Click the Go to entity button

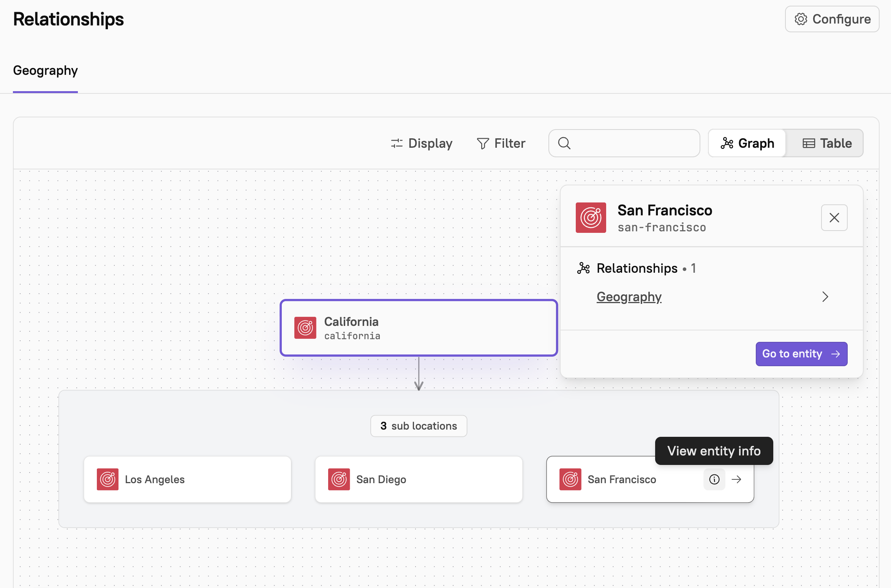point(801,354)
